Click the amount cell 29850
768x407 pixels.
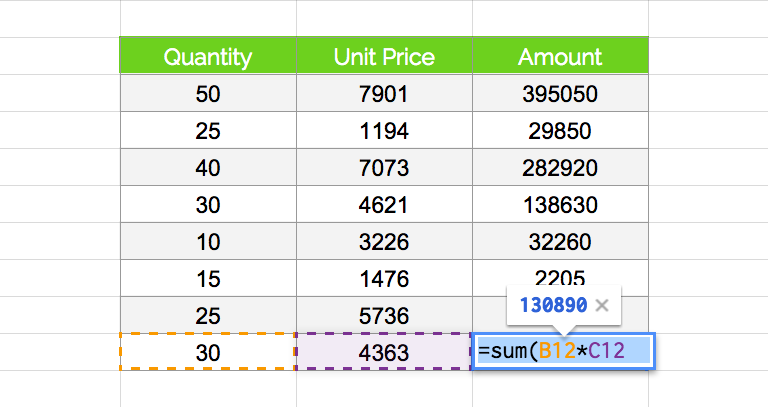click(x=560, y=131)
